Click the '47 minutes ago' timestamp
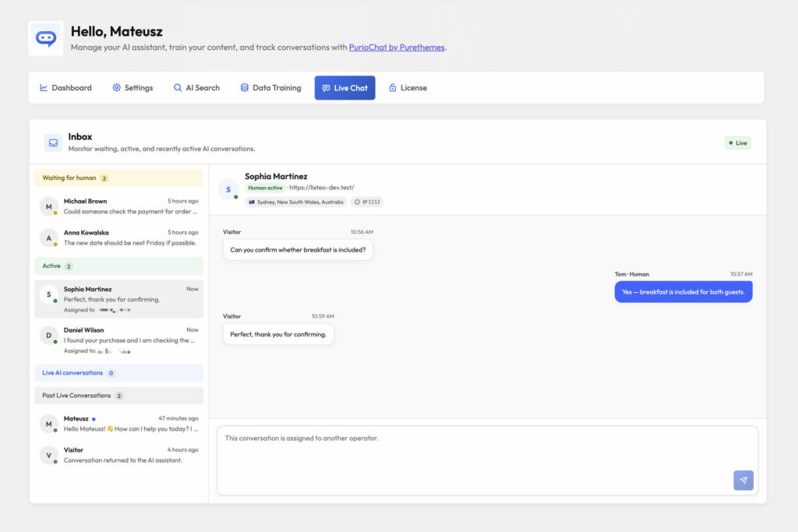 point(178,418)
